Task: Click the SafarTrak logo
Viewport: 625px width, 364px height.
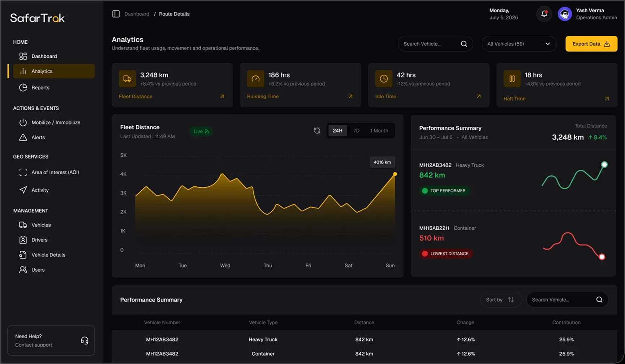Action: tap(37, 18)
